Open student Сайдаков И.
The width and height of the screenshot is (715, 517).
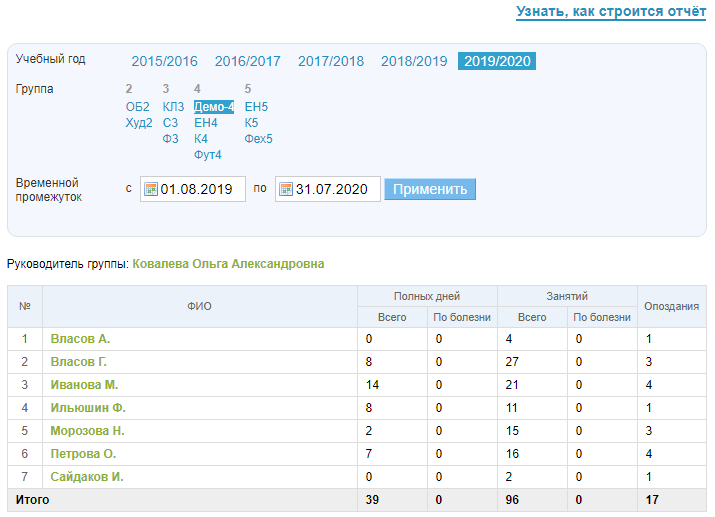87,476
